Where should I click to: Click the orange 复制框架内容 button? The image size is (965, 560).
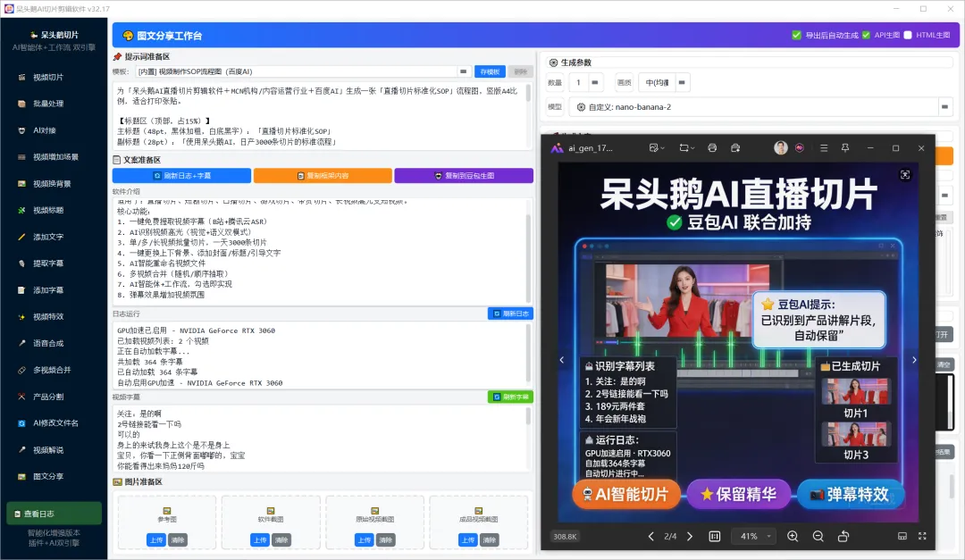[323, 176]
